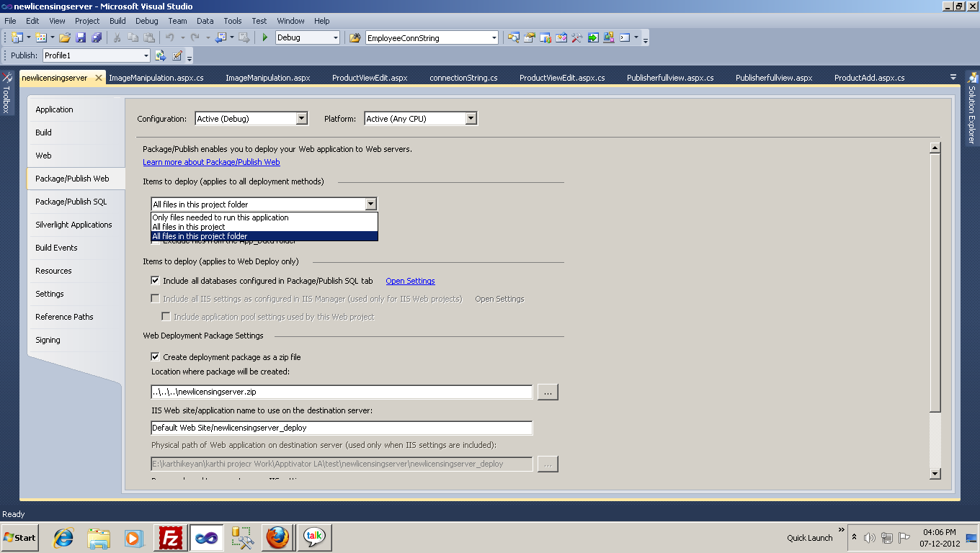Open the Silverlight Applications side tab
This screenshot has height=553, width=980.
click(75, 225)
